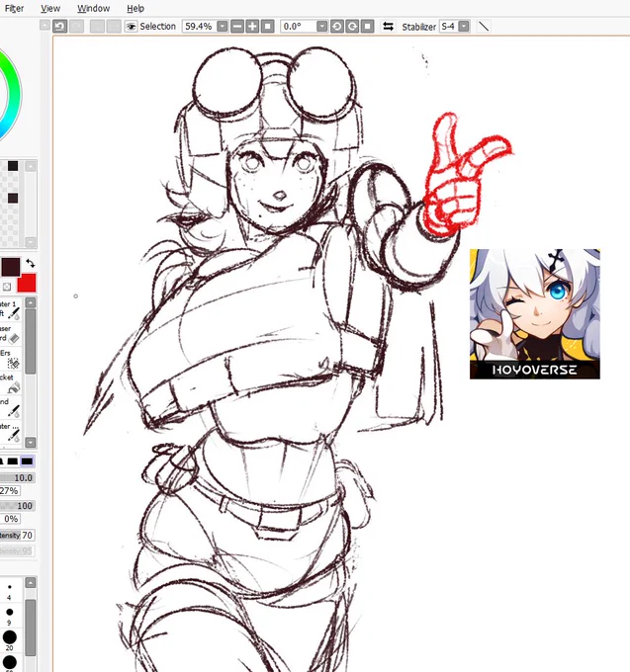Select the first water brush tool

[11, 309]
